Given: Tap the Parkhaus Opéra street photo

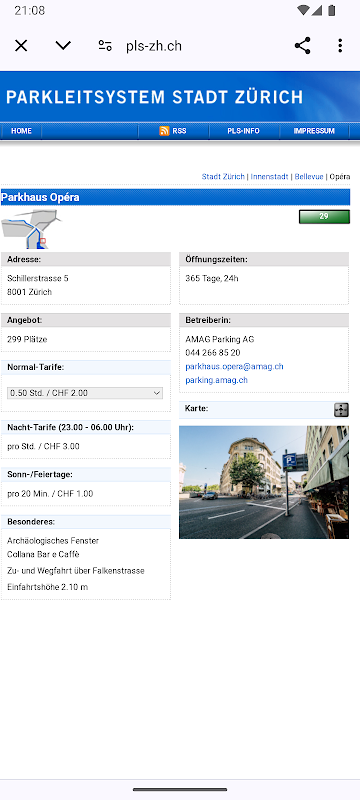Looking at the screenshot, I should (264, 482).
